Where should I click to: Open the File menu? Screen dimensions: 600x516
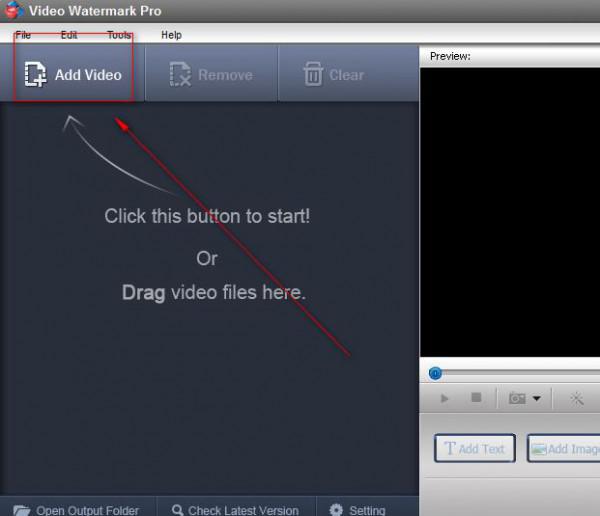tap(23, 35)
